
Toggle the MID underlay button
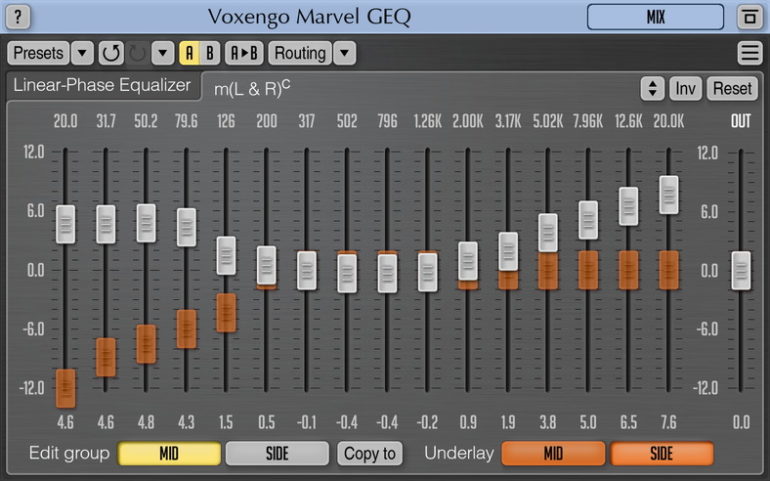click(x=553, y=453)
